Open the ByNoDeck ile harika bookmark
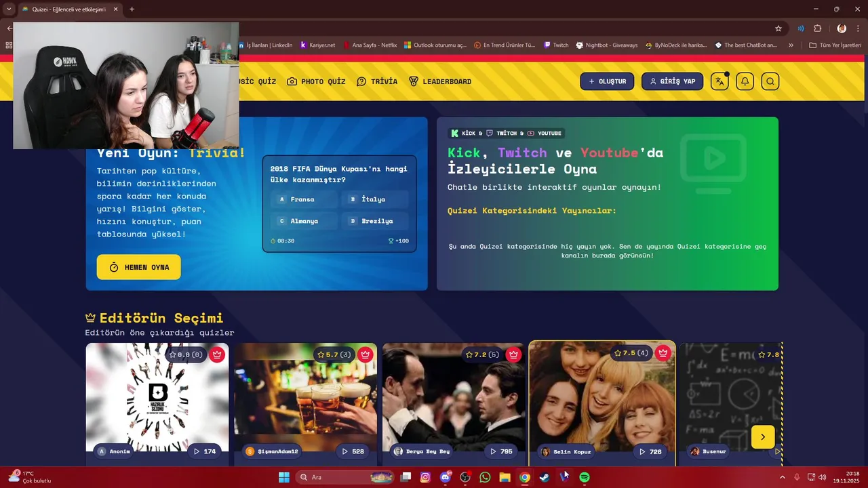The height and width of the screenshot is (488, 868). [676, 45]
